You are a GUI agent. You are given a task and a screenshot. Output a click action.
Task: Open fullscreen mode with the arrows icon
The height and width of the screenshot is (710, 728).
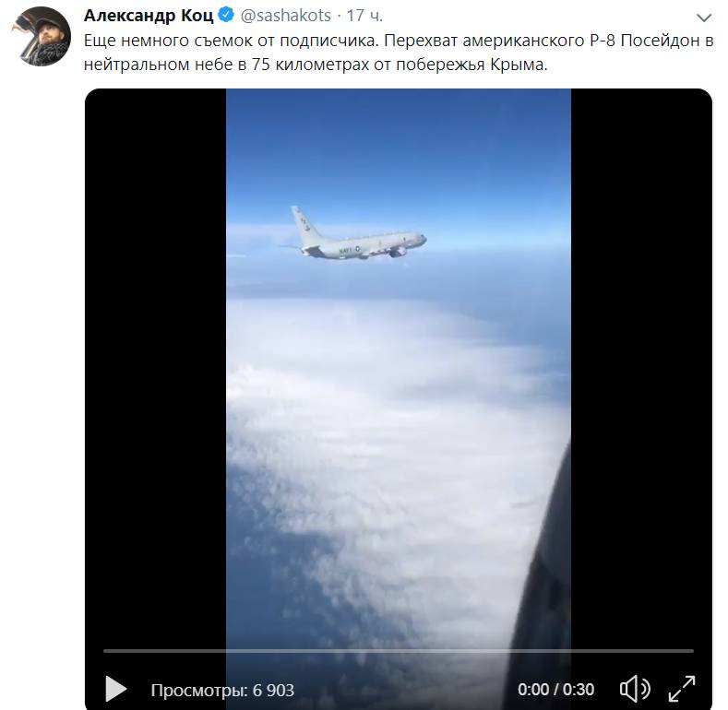pos(682,689)
